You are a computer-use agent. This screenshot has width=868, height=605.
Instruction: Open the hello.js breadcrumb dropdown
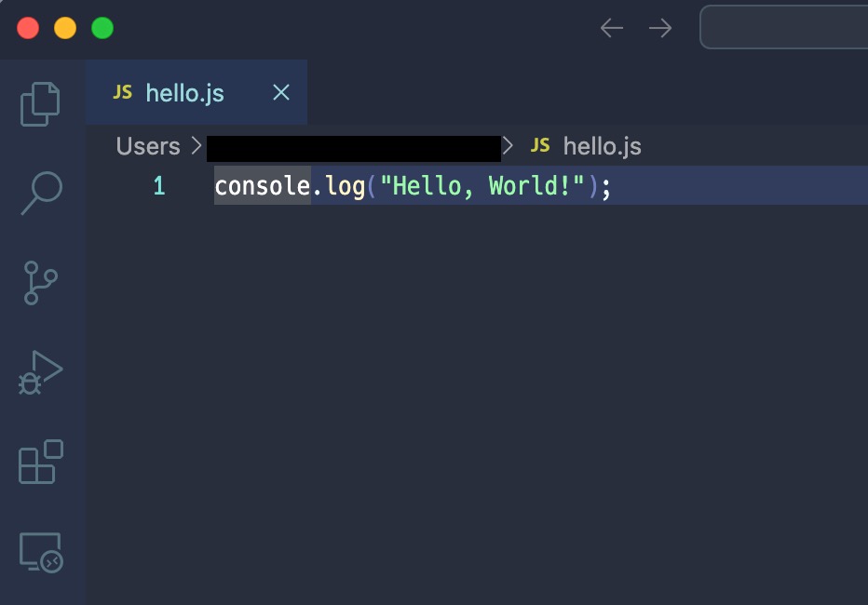point(603,146)
